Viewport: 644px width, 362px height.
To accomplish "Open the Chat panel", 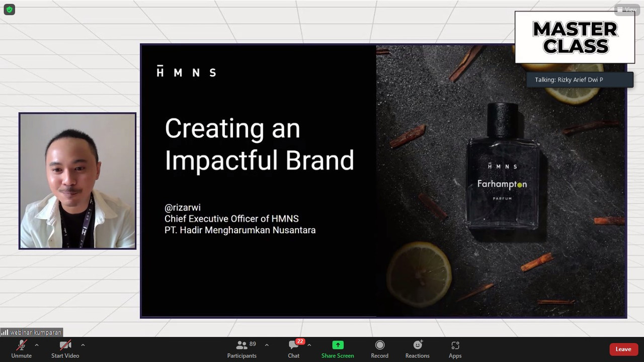I will 294,349.
